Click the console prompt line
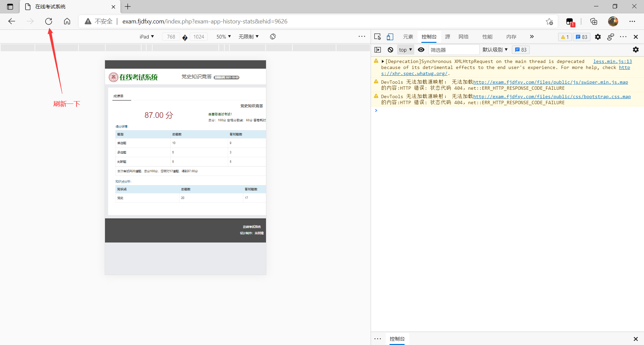644x345 pixels. pos(507,111)
